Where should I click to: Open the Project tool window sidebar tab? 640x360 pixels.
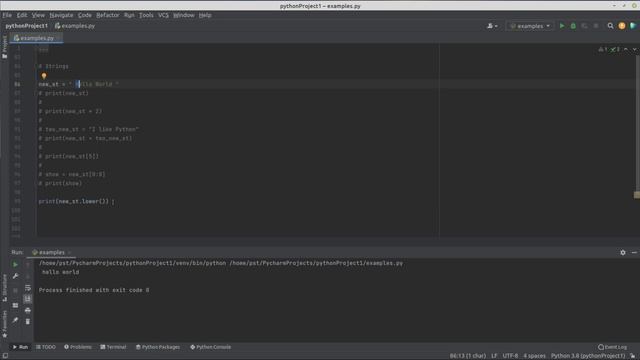(4, 47)
